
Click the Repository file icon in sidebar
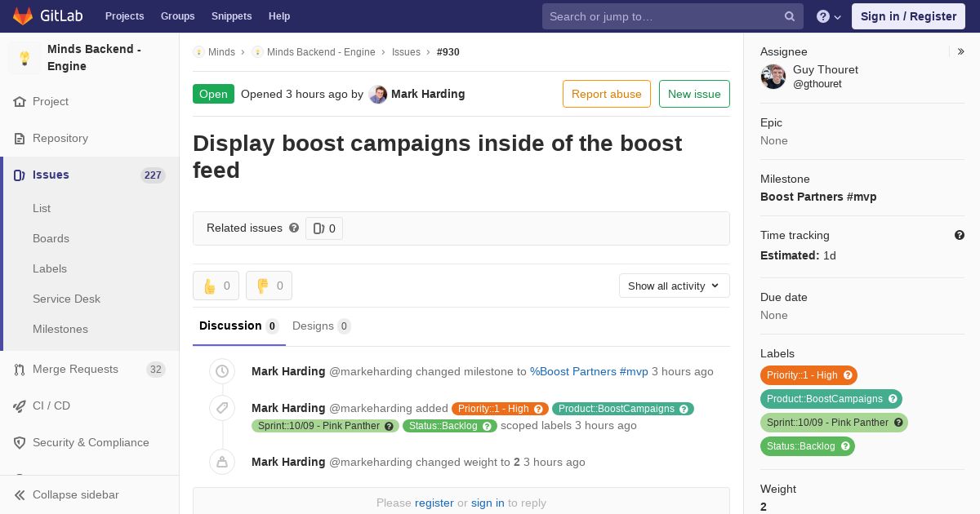[20, 139]
